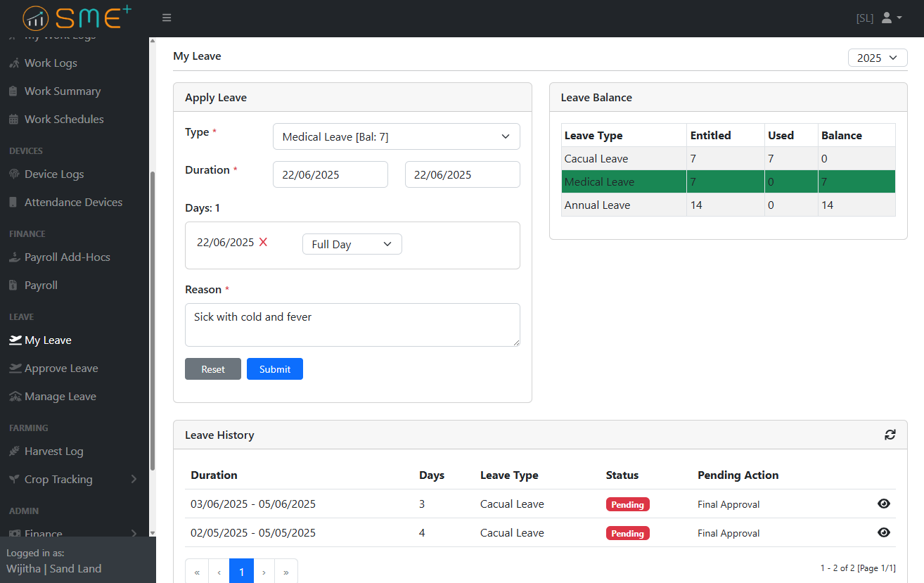Go to Device Logs
Screen dimensions: 924x583
(x=54, y=174)
